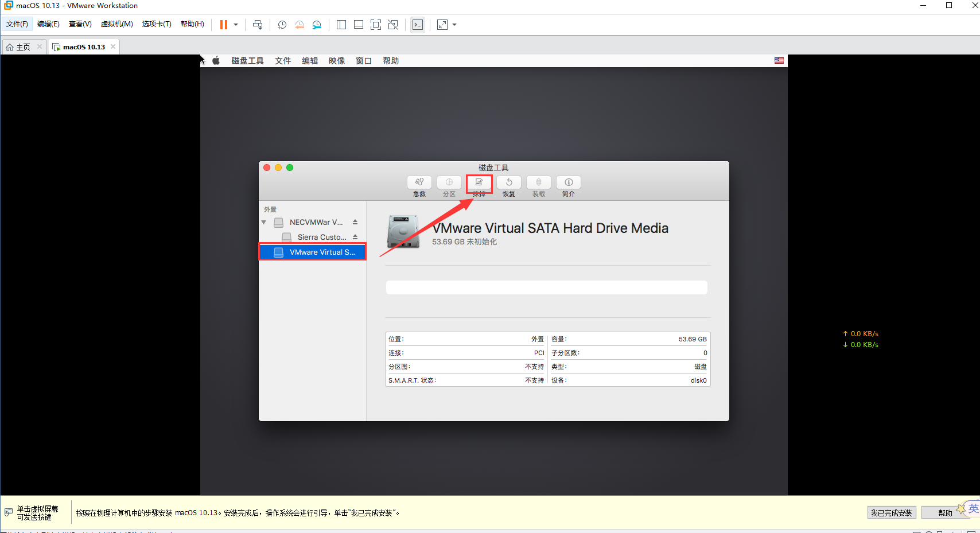Close the macOS 10.13 tab
The height and width of the screenshot is (533, 980).
coord(113,46)
